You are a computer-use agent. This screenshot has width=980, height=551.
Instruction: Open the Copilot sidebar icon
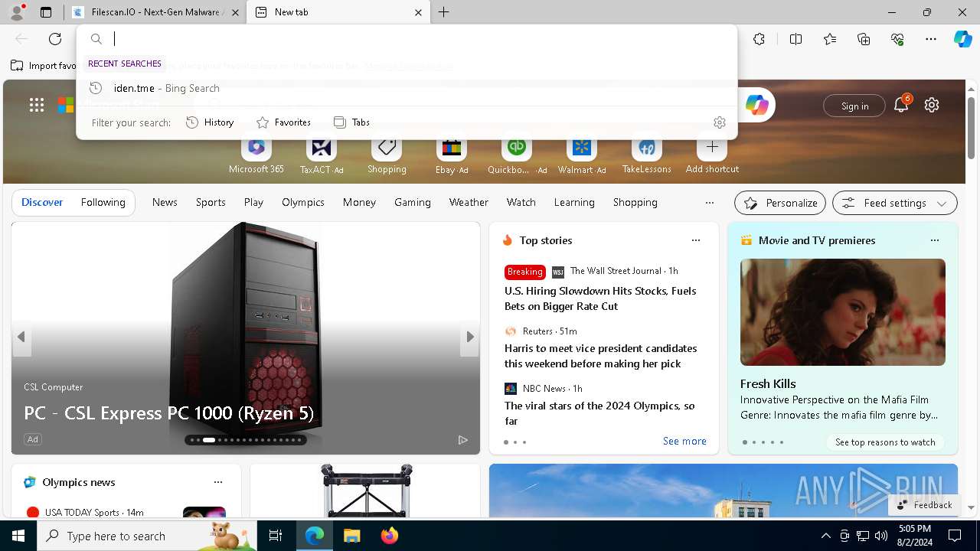pos(962,39)
